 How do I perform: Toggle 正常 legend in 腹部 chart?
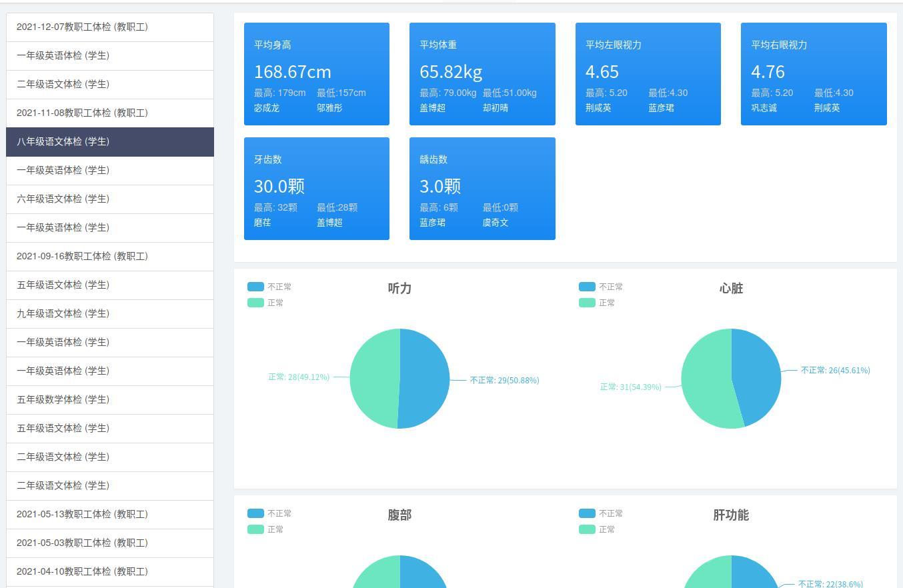[x=265, y=529]
